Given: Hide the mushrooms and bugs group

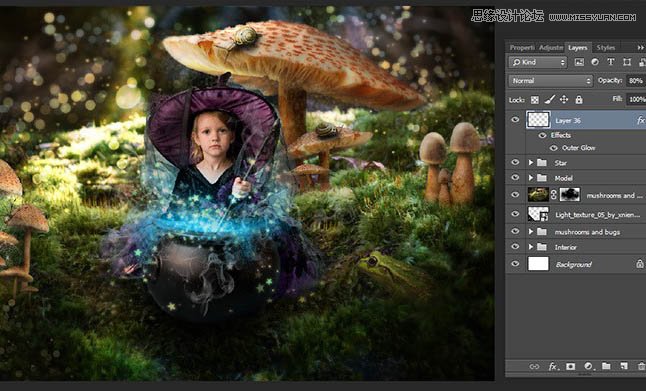Looking at the screenshot, I should coord(515,232).
